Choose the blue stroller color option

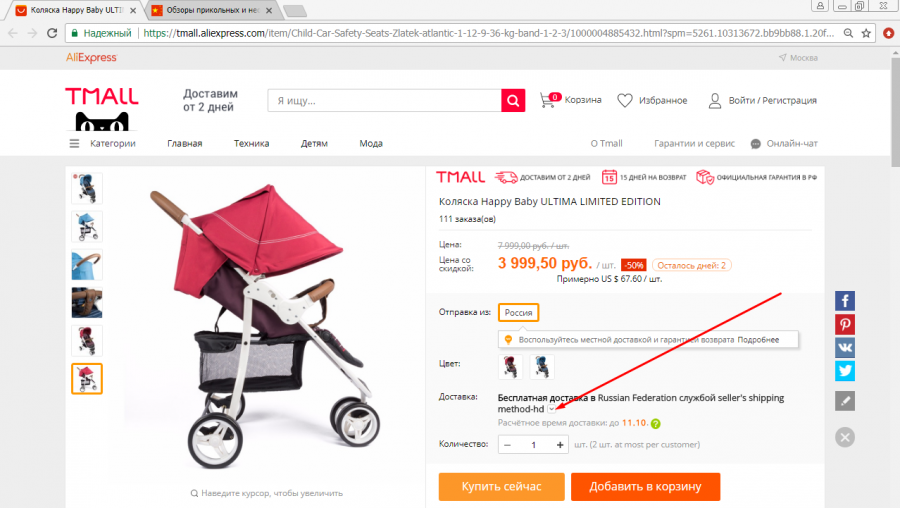click(x=542, y=367)
